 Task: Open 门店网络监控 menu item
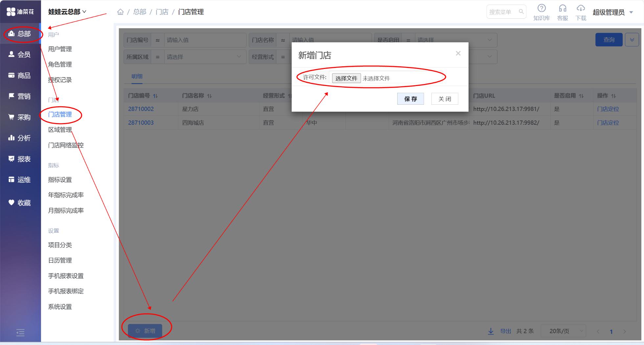[x=66, y=145]
